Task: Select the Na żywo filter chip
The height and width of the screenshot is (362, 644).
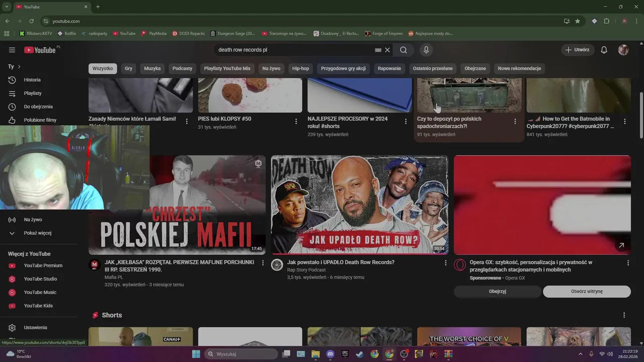Action: (271, 68)
